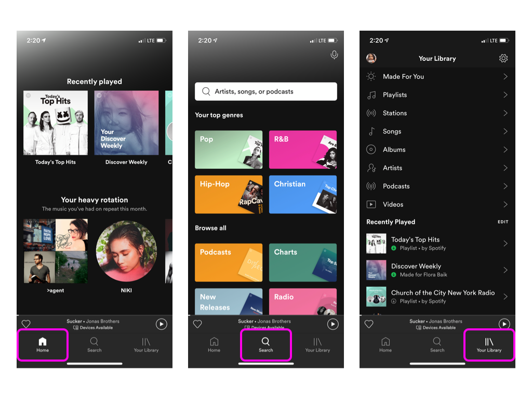Open Search using the magnifying glass icon

point(265,342)
